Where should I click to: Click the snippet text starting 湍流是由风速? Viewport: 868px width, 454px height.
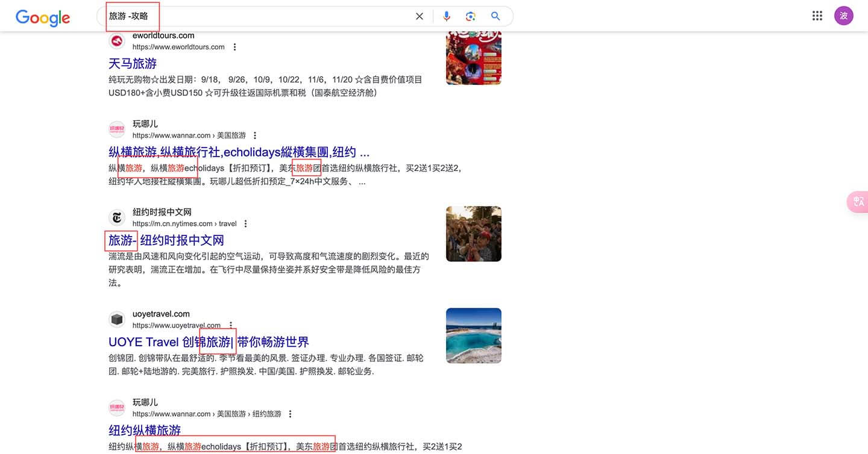pyautogui.click(x=269, y=269)
